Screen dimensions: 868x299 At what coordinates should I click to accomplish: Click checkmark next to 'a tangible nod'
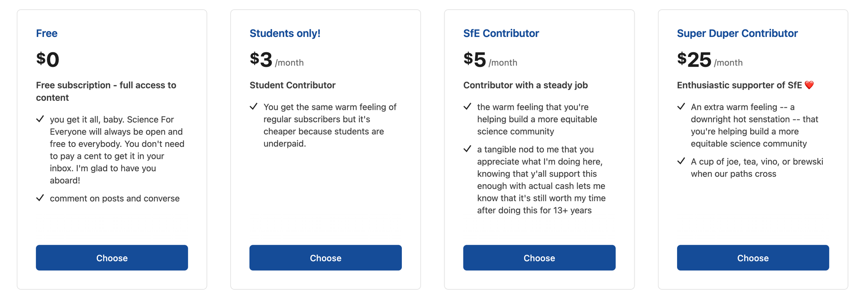pos(467,149)
